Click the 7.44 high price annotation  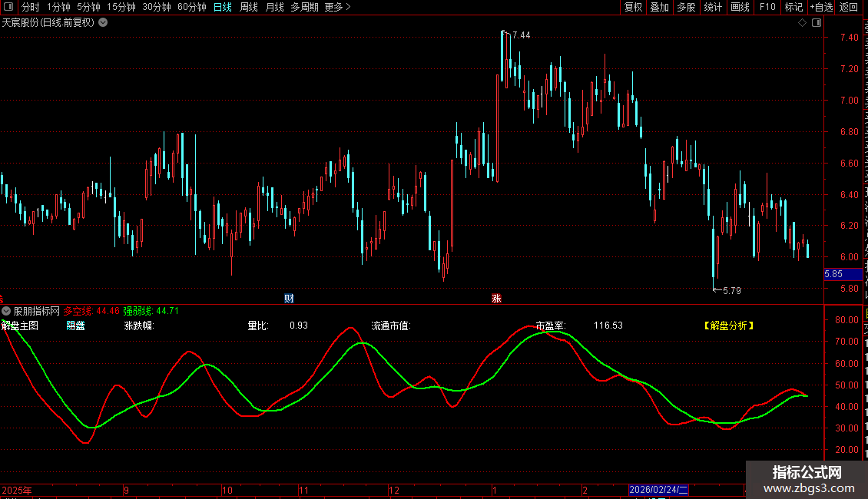click(521, 35)
